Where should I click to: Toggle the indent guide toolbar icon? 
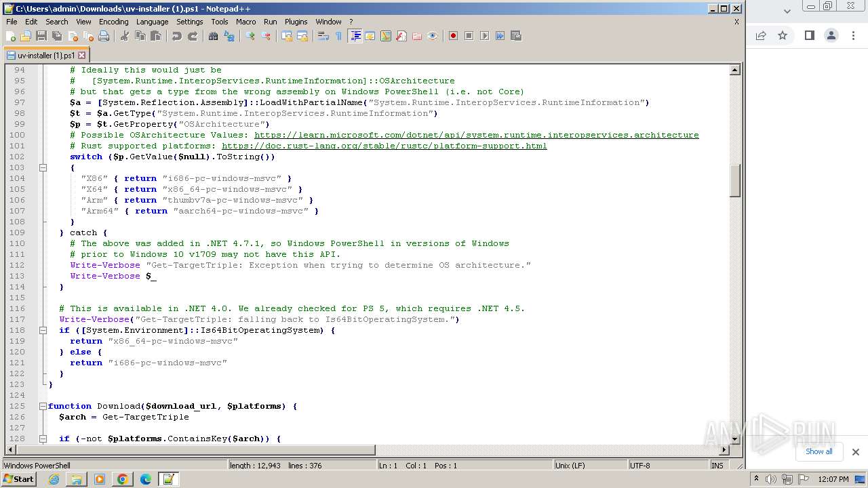tap(355, 36)
